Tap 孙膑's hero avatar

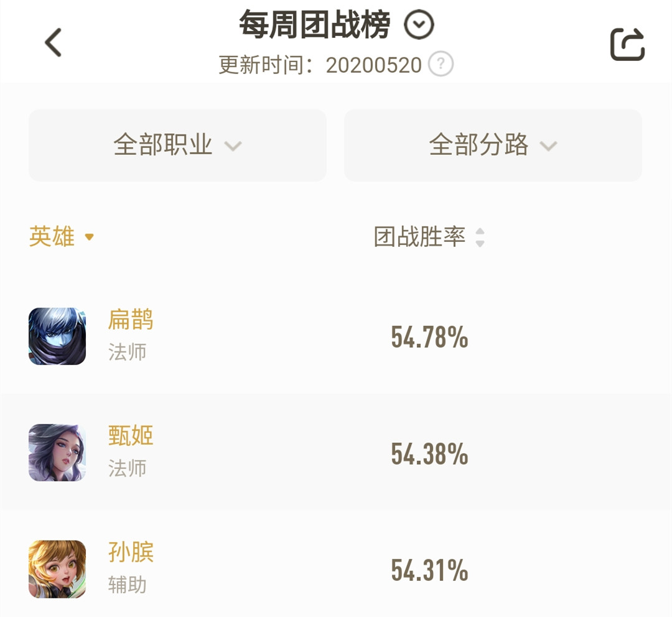pyautogui.click(x=57, y=568)
